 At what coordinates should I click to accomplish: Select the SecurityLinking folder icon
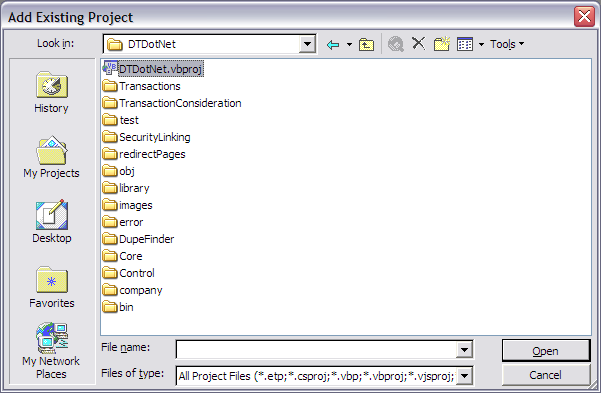click(x=110, y=137)
